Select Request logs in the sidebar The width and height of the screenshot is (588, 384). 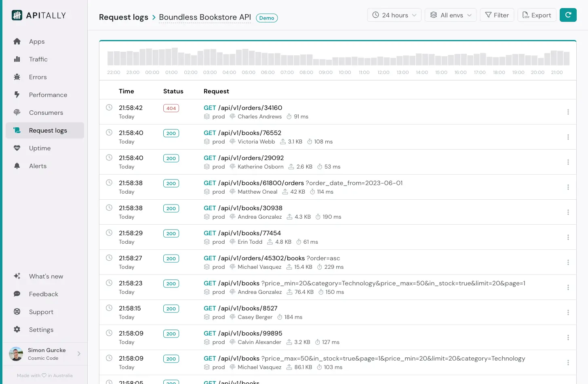click(x=44, y=131)
